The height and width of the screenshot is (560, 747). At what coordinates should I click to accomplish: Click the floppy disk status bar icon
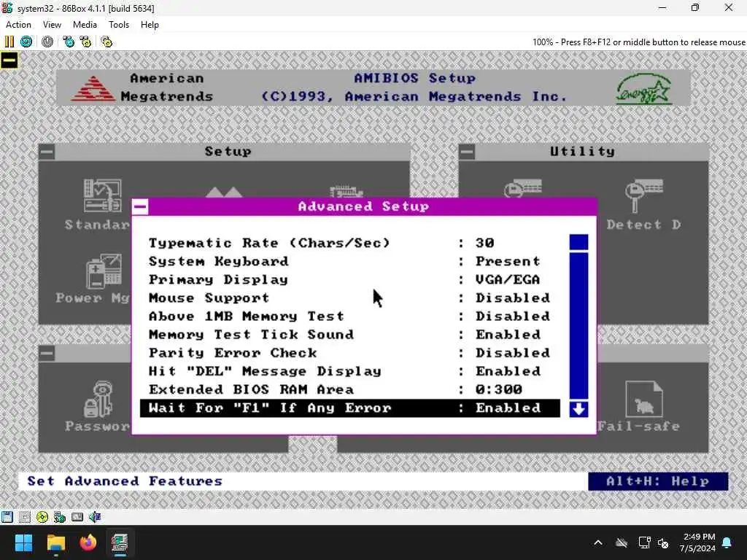coord(7,517)
